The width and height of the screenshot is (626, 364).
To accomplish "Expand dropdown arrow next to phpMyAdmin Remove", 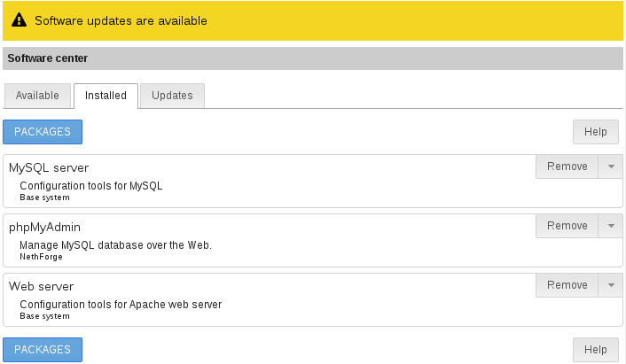I will [x=611, y=226].
